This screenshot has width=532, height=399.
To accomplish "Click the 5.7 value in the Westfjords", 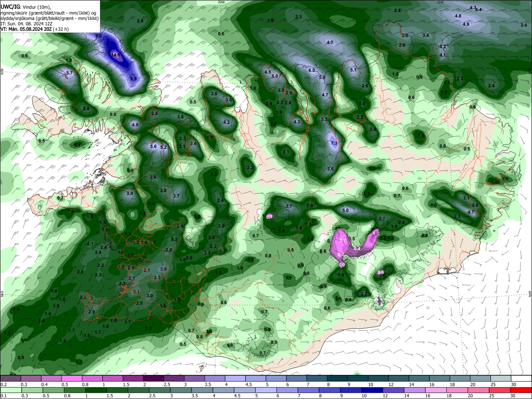I will tap(69, 73).
